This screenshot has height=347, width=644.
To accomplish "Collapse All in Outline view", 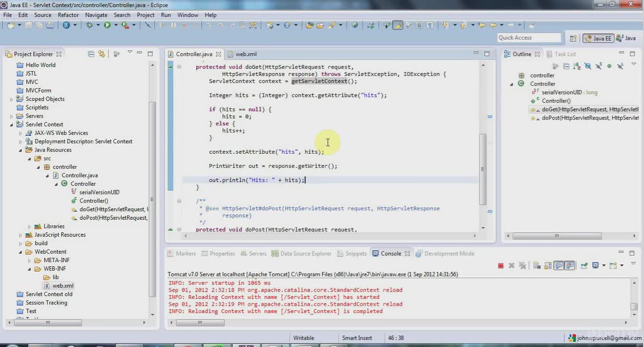I will click(x=566, y=66).
